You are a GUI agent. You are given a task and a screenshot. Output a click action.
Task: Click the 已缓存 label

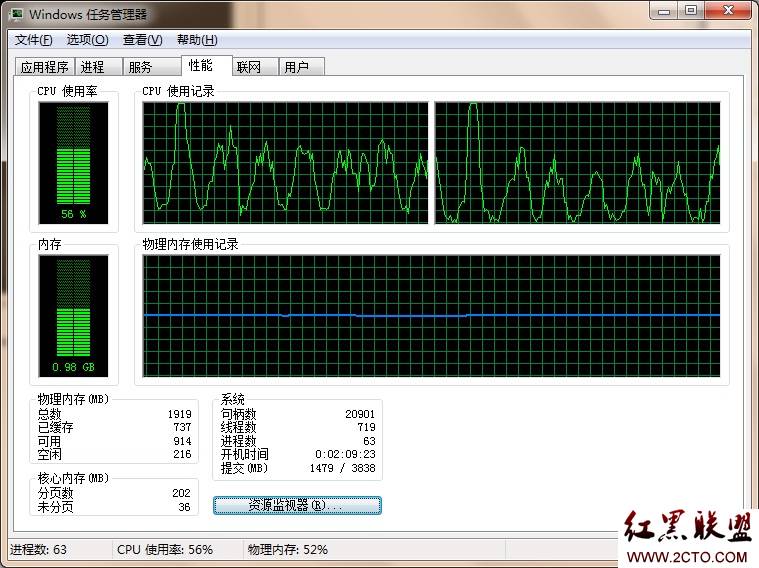55,427
